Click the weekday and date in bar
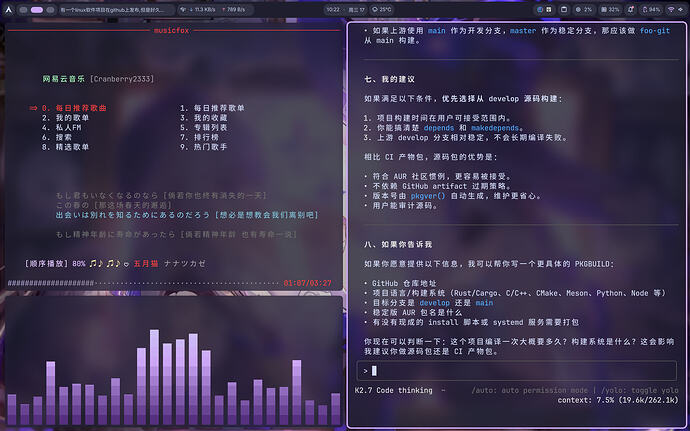Image resolution: width=690 pixels, height=431 pixels. (x=357, y=10)
